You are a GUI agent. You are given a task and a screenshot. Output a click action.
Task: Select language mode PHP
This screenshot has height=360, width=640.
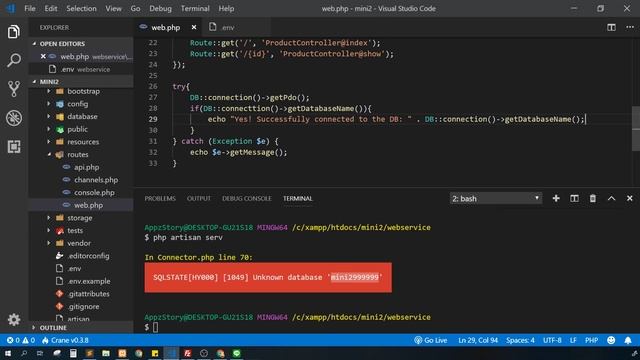591,340
